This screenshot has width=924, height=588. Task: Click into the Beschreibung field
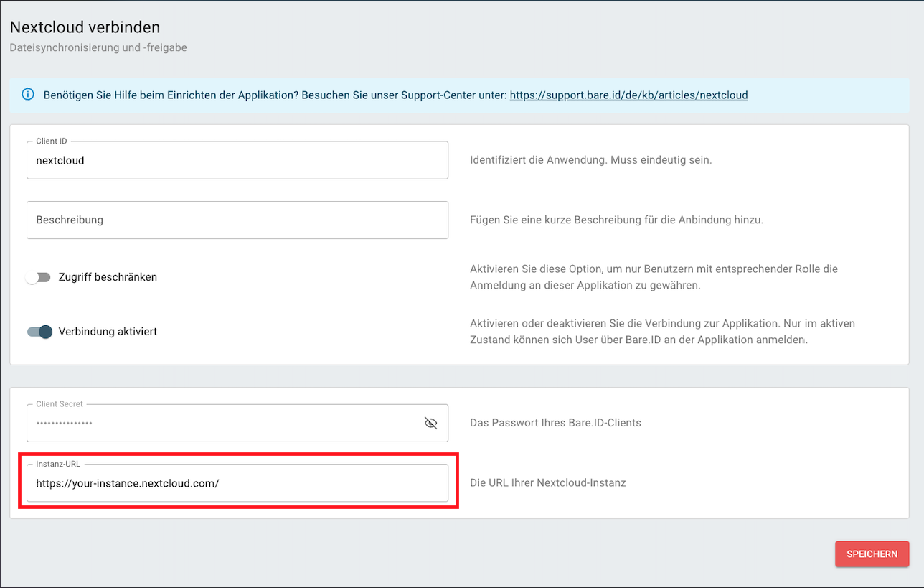(237, 220)
